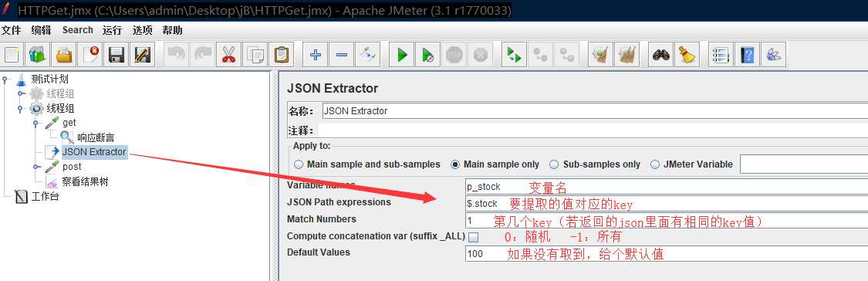The height and width of the screenshot is (281, 868).
Task: Click the Cut scissors icon
Action: [x=228, y=54]
